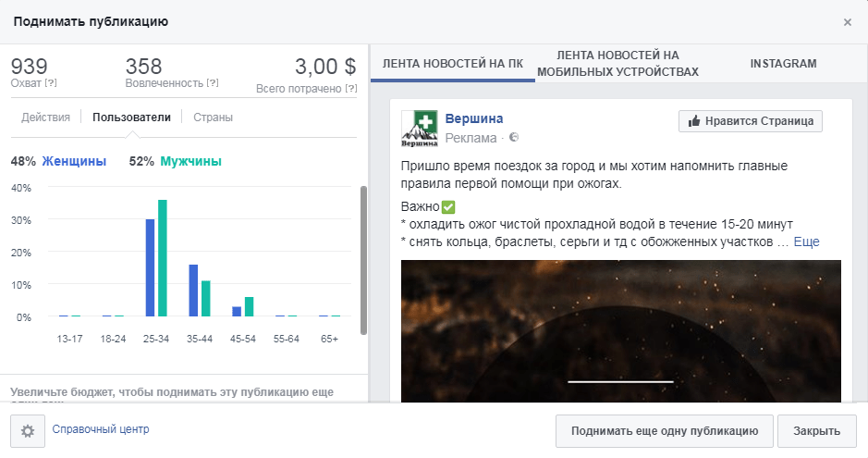
Task: Switch to Действия tab
Action: tap(45, 118)
